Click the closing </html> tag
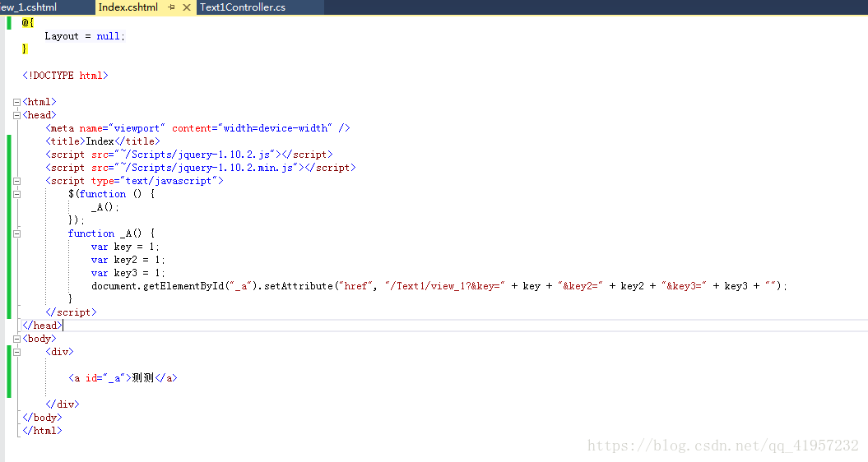Image resolution: width=868 pixels, height=462 pixels. [x=42, y=431]
